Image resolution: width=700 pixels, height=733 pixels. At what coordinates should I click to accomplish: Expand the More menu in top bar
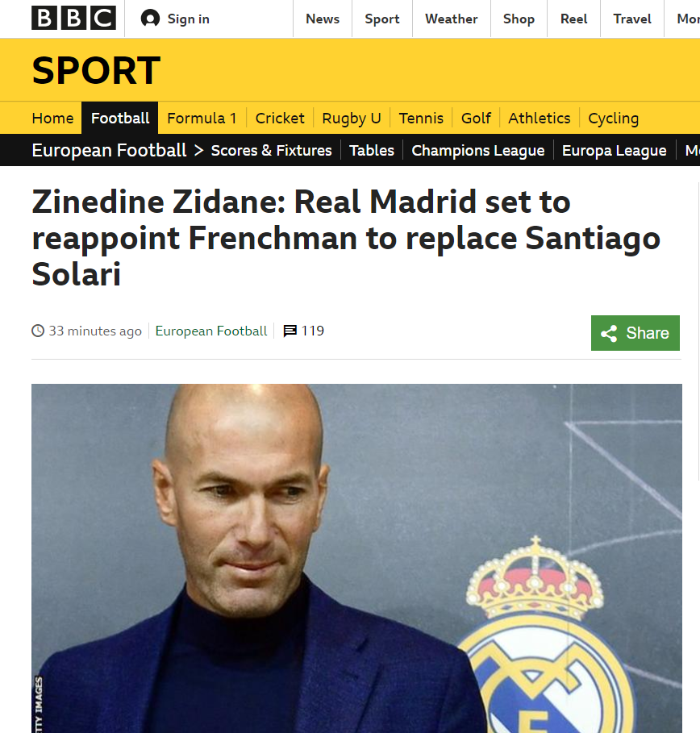click(x=687, y=19)
